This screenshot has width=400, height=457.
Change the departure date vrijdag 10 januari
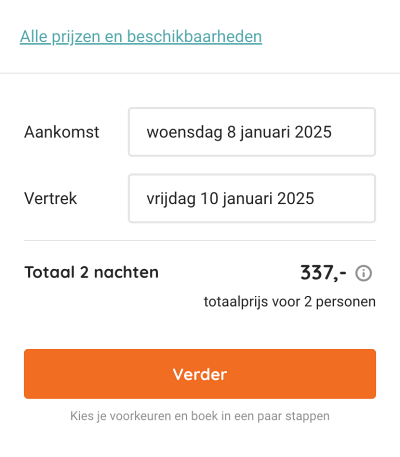252,198
